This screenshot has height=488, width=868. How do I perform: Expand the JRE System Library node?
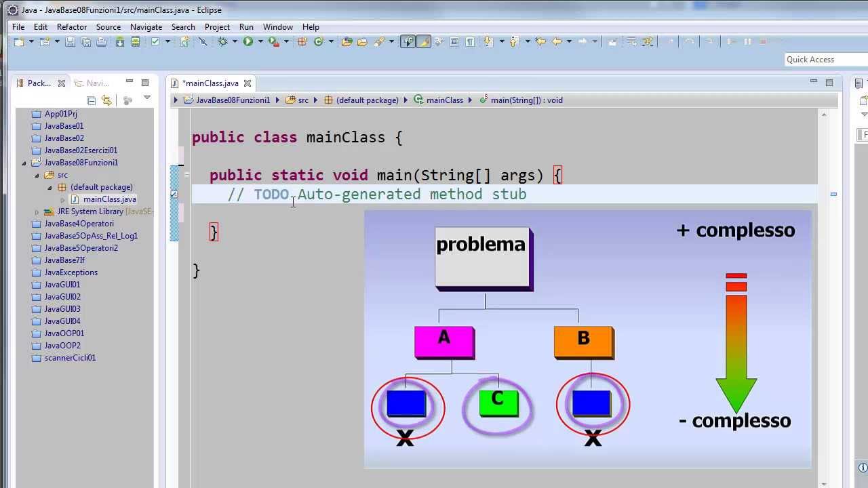[x=37, y=211]
